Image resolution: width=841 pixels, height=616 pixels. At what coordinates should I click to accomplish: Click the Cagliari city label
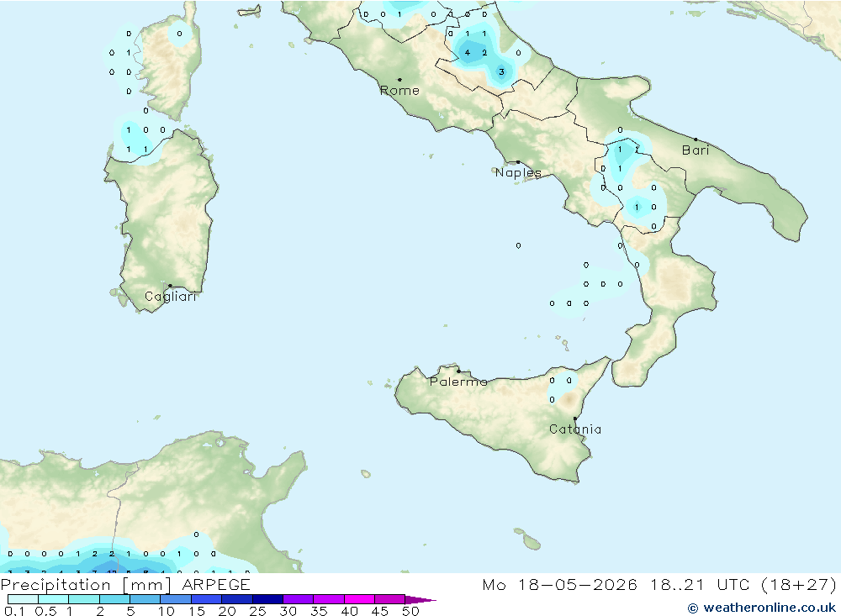point(171,297)
